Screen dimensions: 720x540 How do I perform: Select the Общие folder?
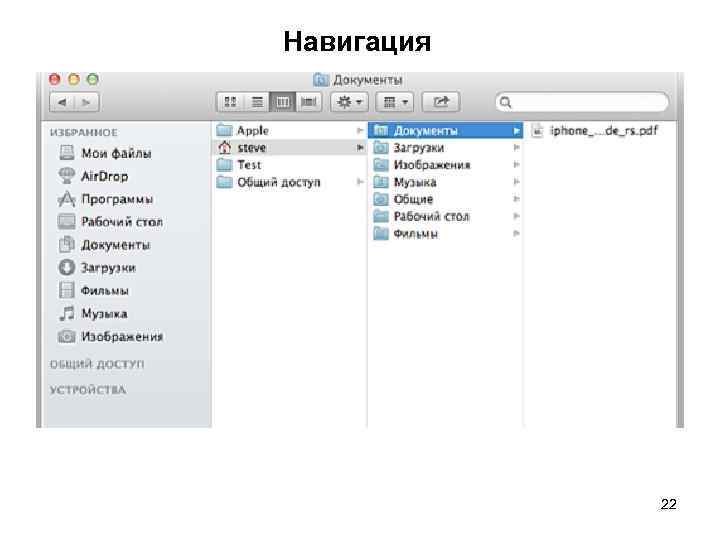coord(445,199)
